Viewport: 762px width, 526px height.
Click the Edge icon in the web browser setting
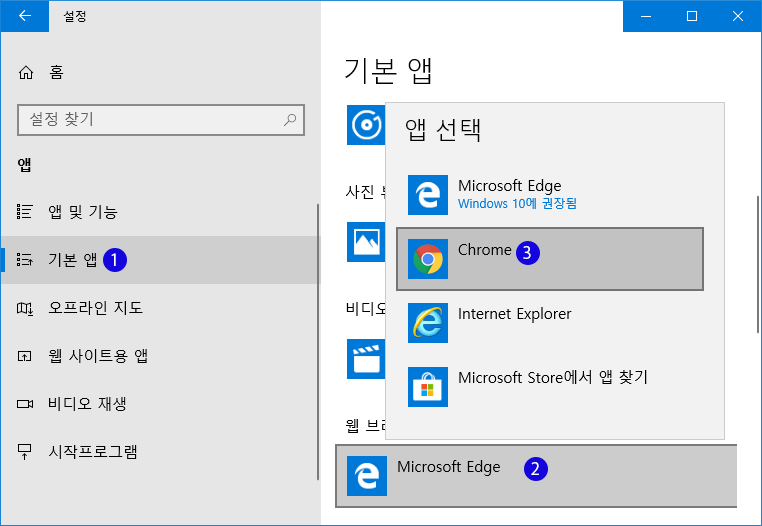pos(367,476)
